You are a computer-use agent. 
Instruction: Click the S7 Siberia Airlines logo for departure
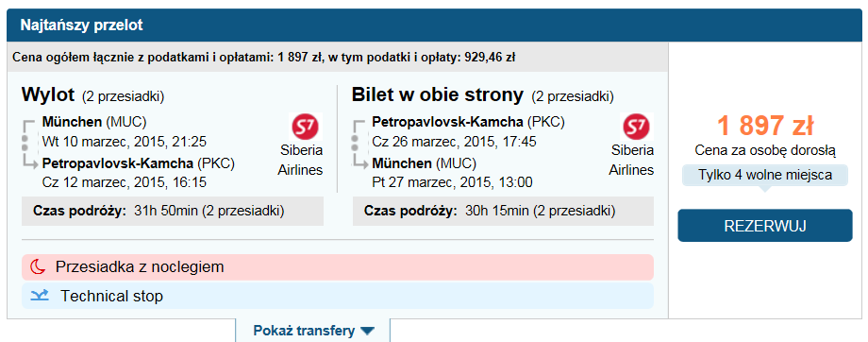(x=306, y=127)
